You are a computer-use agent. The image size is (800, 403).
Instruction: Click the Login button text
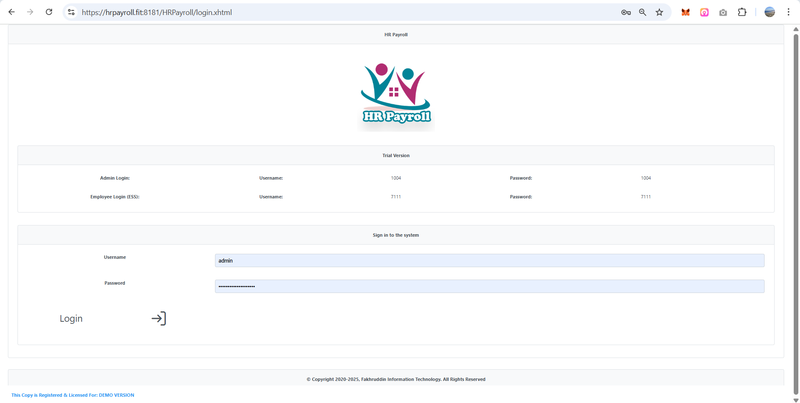71,318
